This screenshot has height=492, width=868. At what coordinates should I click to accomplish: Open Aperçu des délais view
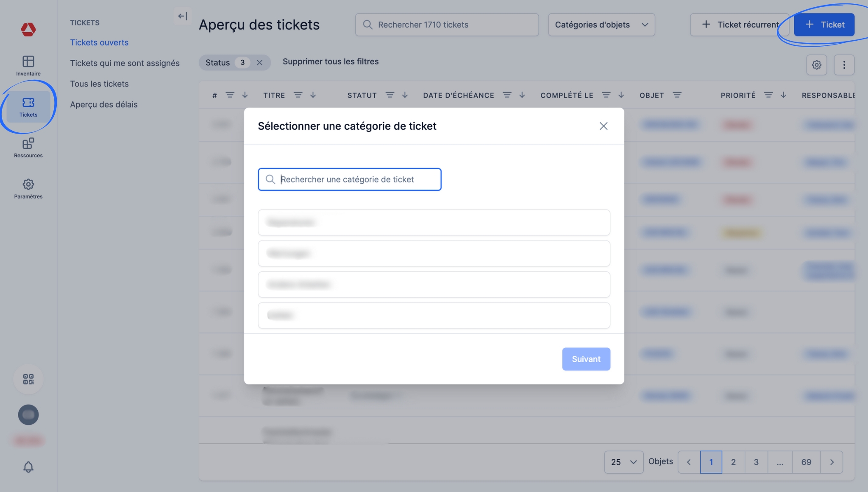pyautogui.click(x=104, y=104)
